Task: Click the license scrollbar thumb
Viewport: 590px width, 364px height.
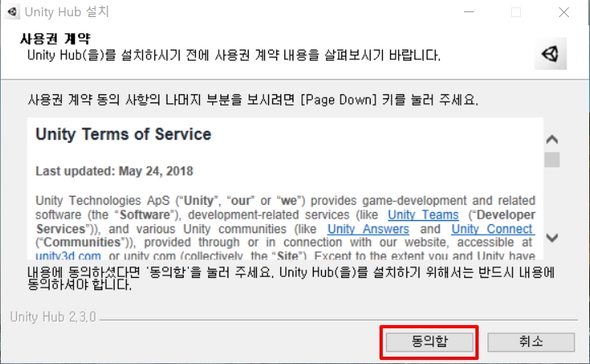Action: click(x=552, y=159)
